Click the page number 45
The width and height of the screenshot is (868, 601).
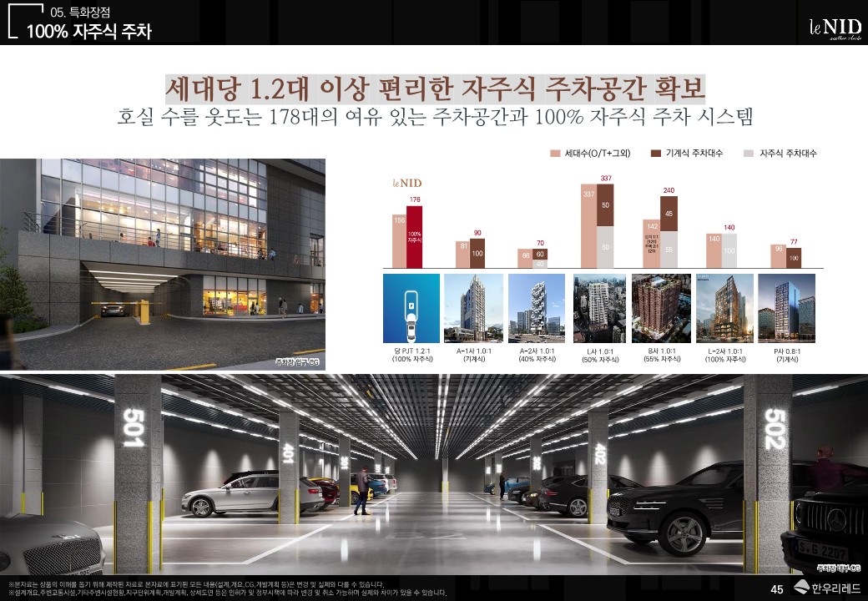tap(776, 589)
